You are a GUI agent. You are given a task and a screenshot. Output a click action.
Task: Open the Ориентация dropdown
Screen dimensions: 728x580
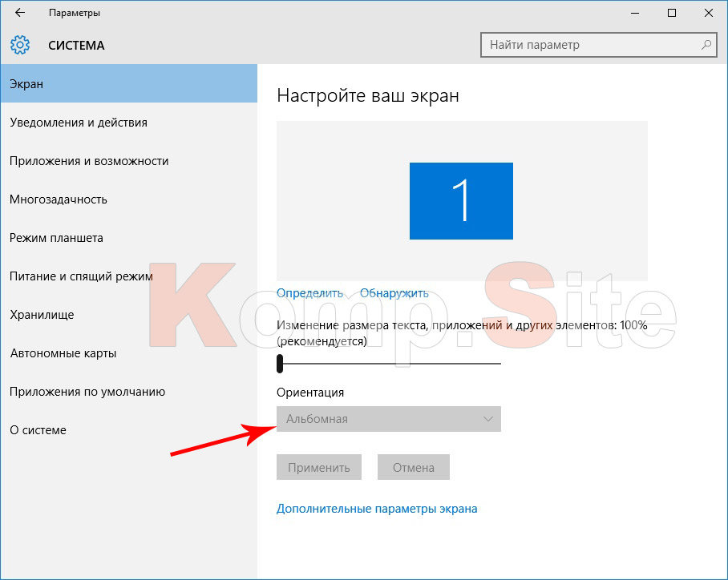[389, 419]
